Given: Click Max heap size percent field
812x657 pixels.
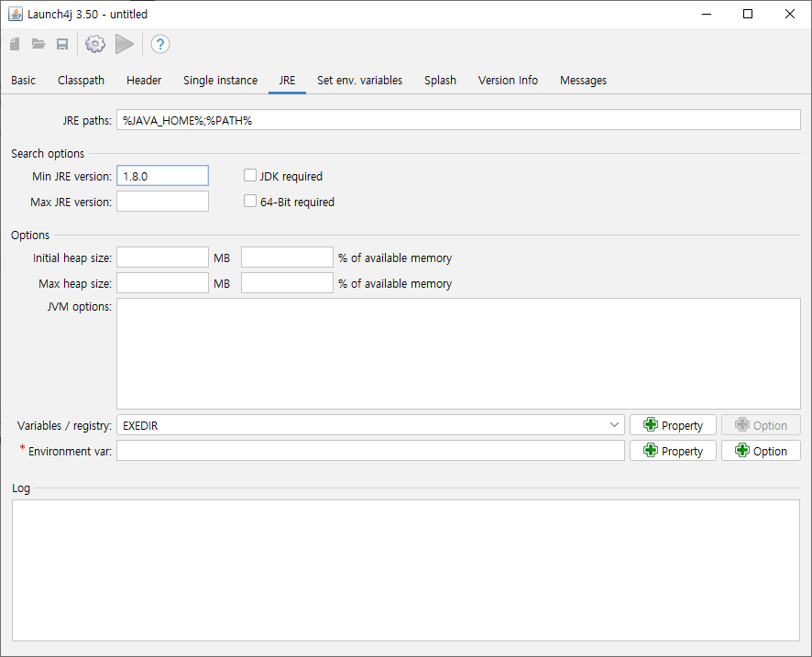Looking at the screenshot, I should click(287, 283).
